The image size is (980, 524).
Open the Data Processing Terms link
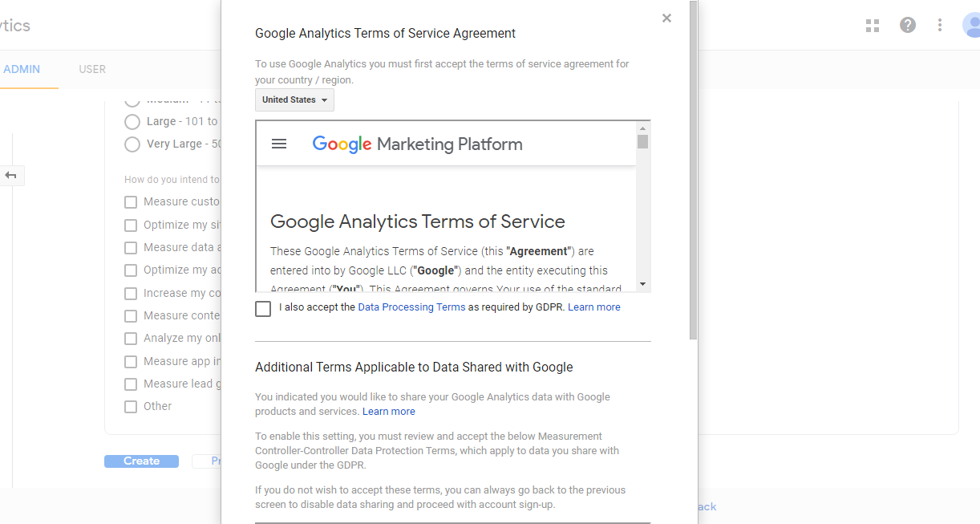[x=411, y=307]
